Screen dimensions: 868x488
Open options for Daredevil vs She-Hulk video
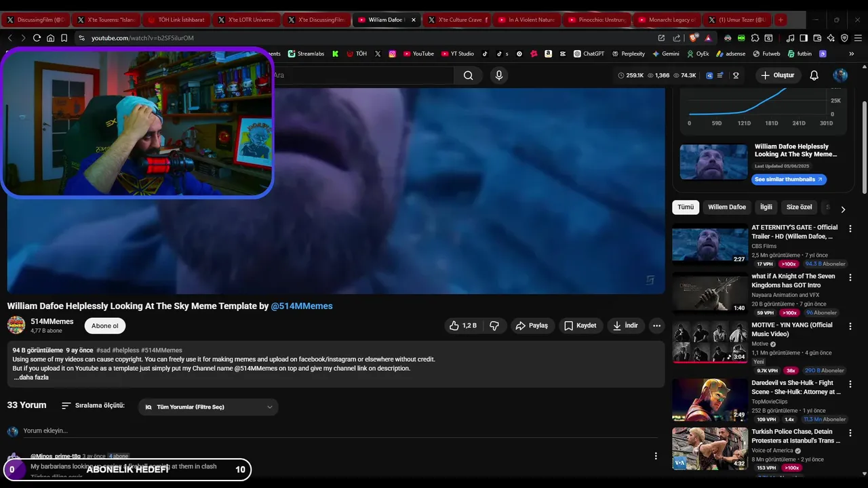(850, 384)
